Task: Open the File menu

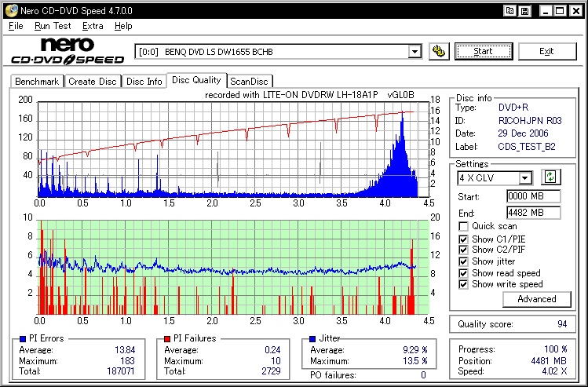Action: tap(16, 26)
